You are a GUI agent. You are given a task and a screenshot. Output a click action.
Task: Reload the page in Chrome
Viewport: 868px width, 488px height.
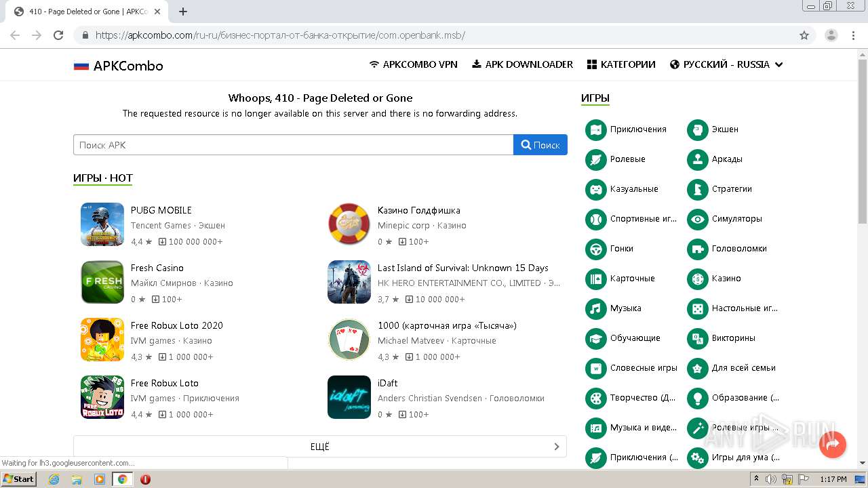point(58,35)
